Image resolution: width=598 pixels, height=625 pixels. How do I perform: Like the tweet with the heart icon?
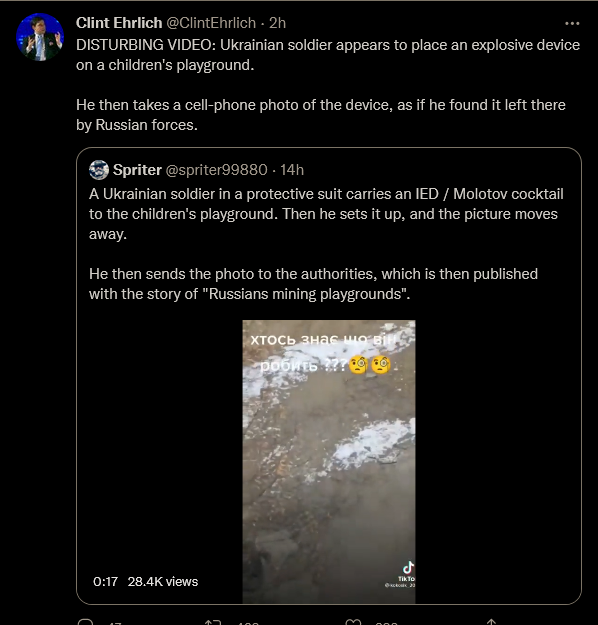pyautogui.click(x=353, y=622)
